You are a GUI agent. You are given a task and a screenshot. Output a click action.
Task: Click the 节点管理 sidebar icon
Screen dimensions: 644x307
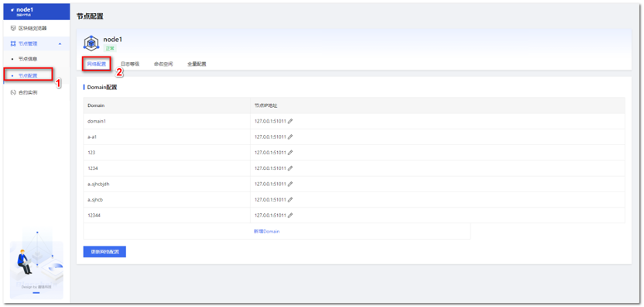(x=12, y=43)
